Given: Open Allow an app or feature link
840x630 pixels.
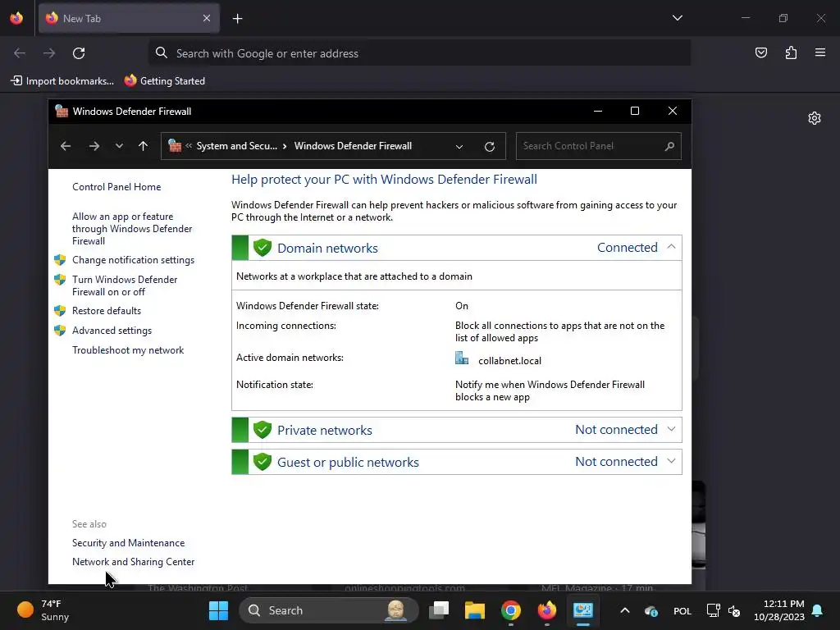Looking at the screenshot, I should (x=132, y=229).
